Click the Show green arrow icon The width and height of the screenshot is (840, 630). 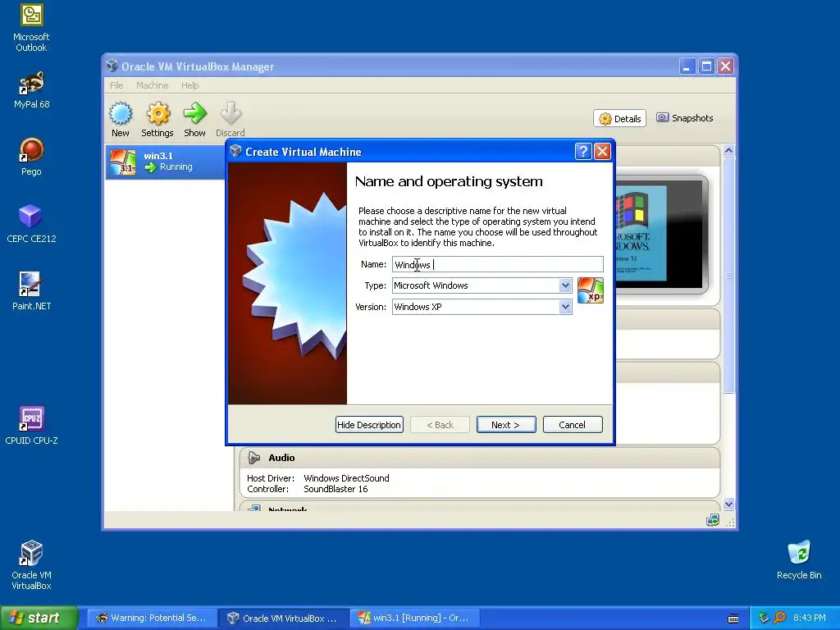[195, 113]
